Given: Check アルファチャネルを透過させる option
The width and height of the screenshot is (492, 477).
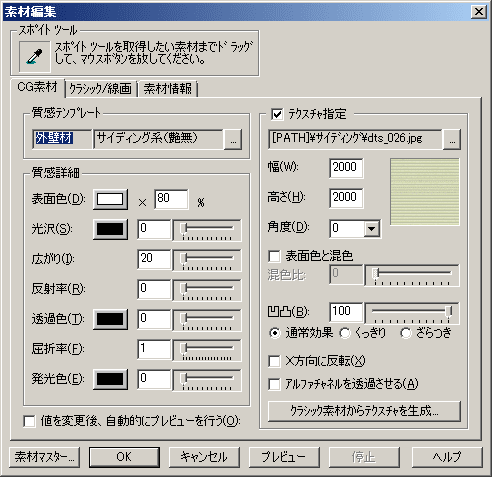Looking at the screenshot, I should tap(274, 384).
